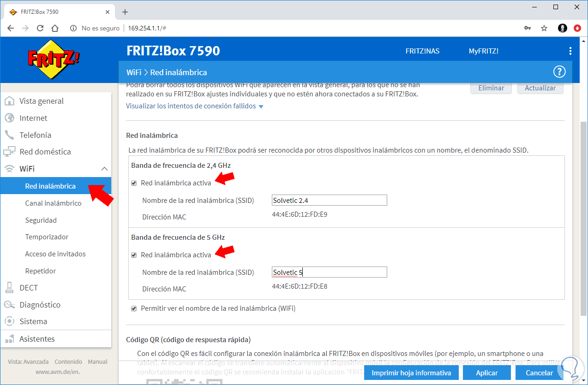Click the DECT handset icon
Screen dimensions: 588x385
pyautogui.click(x=9, y=288)
